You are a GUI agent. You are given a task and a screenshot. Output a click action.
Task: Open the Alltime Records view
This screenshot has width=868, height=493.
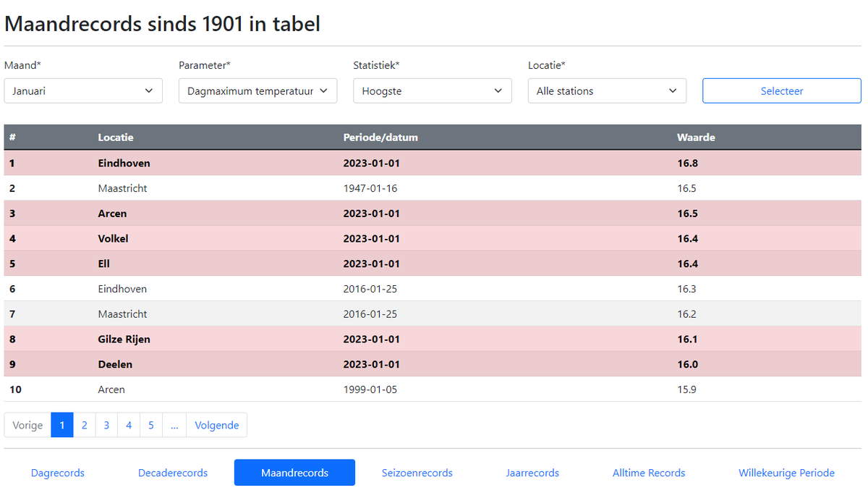tap(648, 472)
